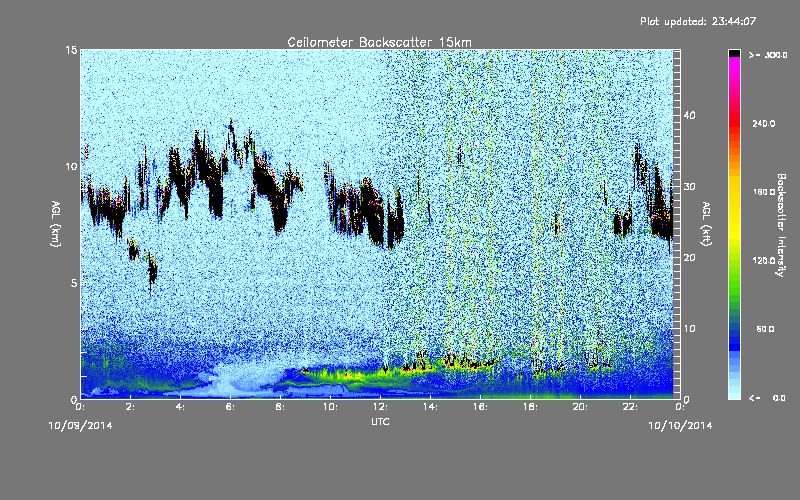Click the '2:' hour tick label
800x500 pixels.
pyautogui.click(x=130, y=407)
